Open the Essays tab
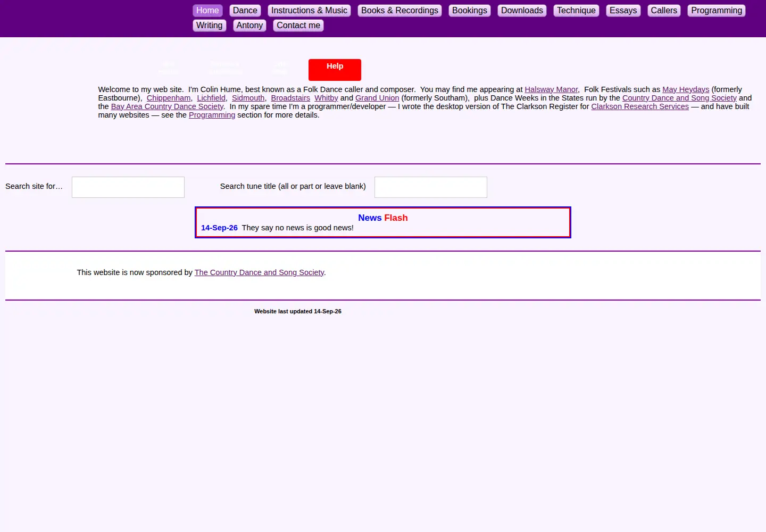The height and width of the screenshot is (532, 766). 623,11
